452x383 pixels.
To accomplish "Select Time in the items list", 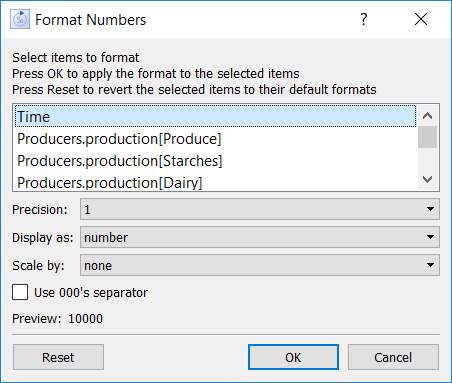I will [215, 116].
